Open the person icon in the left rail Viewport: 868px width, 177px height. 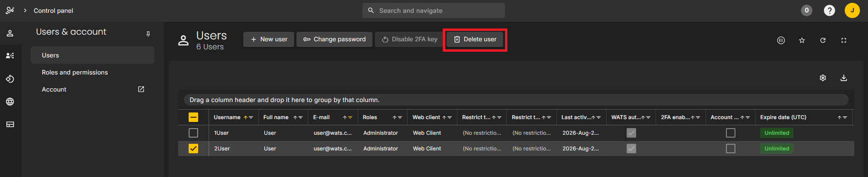pos(10,33)
